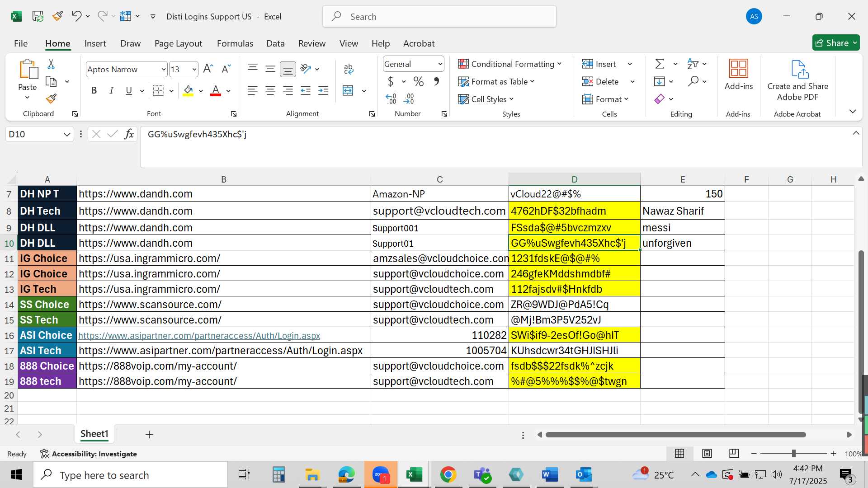The height and width of the screenshot is (488, 868).
Task: Open the font size 13 dropdown
Action: (194, 69)
